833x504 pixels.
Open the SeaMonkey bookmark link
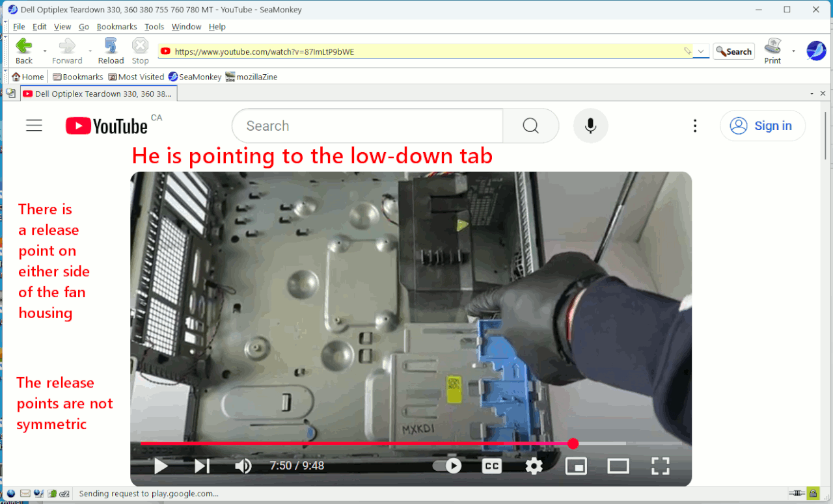[195, 77]
